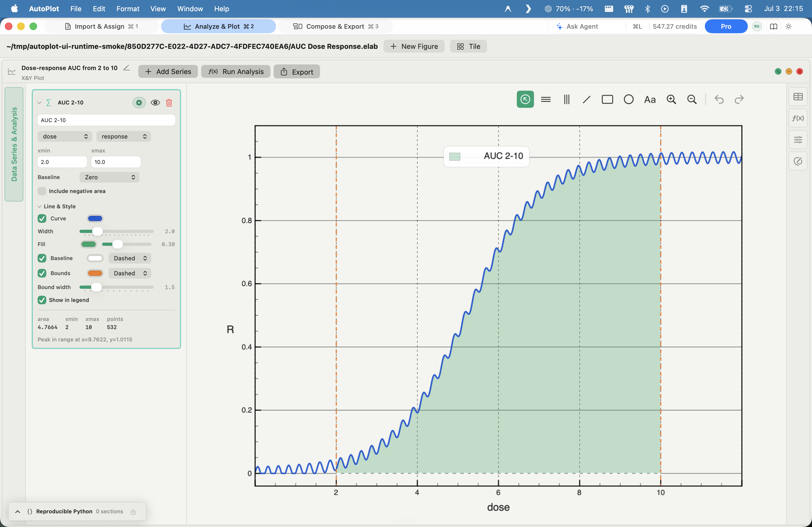Image resolution: width=812 pixels, height=527 pixels.
Task: Click the Wi-Fi status icon
Action: (x=704, y=9)
